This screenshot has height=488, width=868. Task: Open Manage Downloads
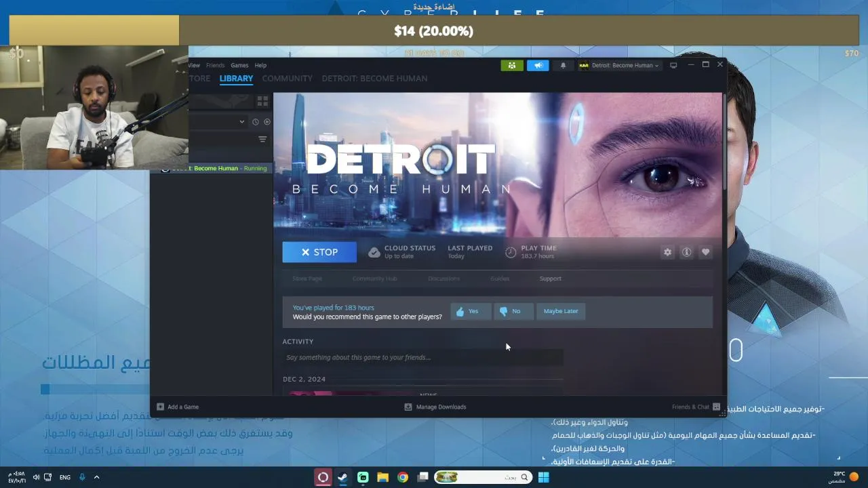pos(435,407)
